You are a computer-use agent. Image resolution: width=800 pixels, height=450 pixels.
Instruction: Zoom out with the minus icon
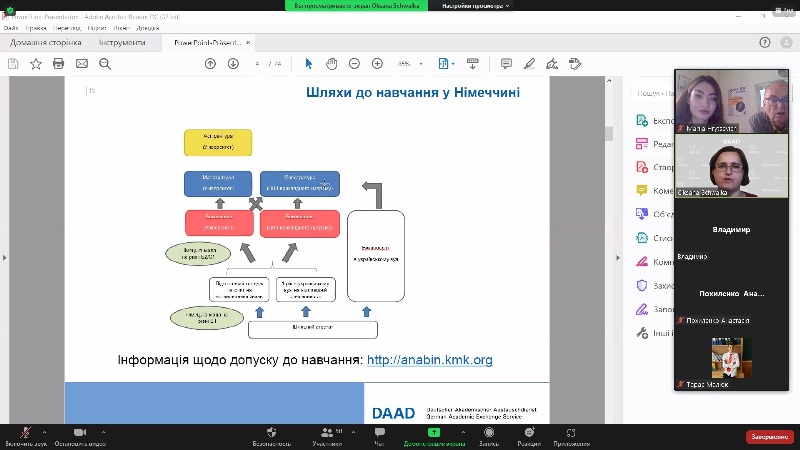click(x=355, y=63)
